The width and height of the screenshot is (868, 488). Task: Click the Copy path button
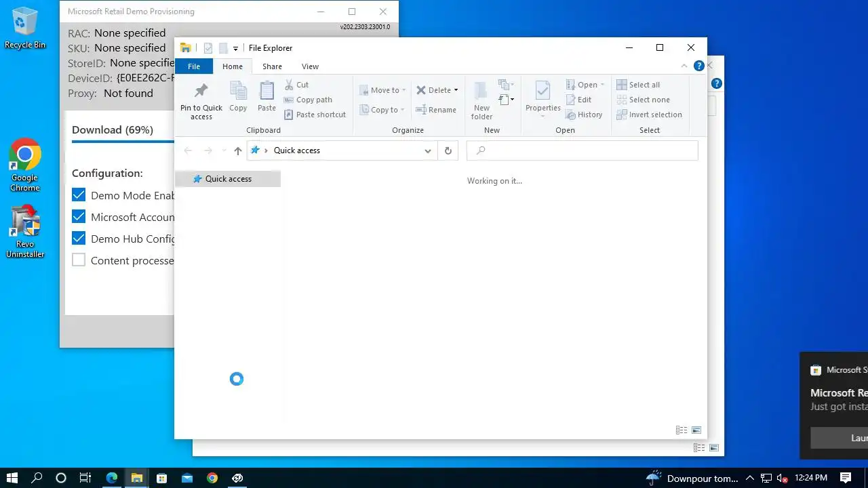click(308, 100)
